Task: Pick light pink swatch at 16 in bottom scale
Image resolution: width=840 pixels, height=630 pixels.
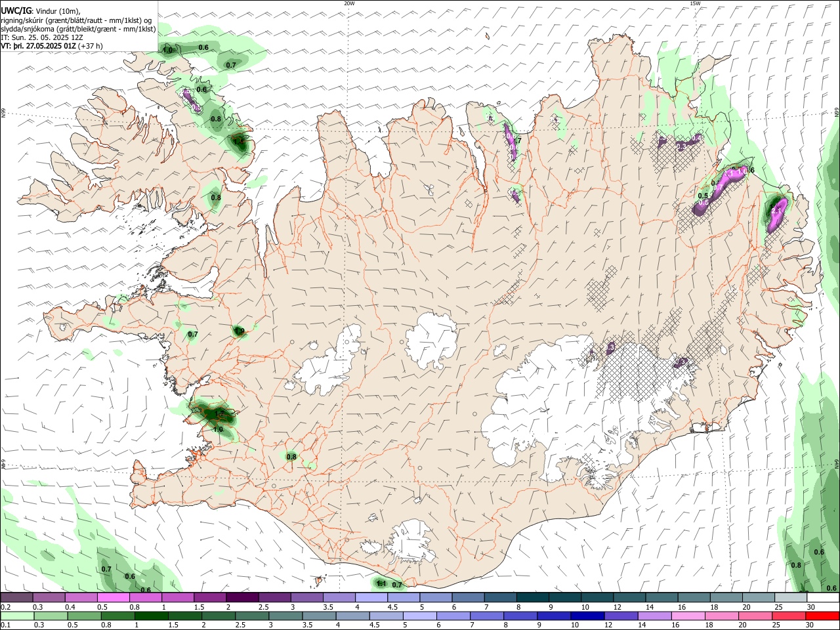Action: tap(688, 616)
